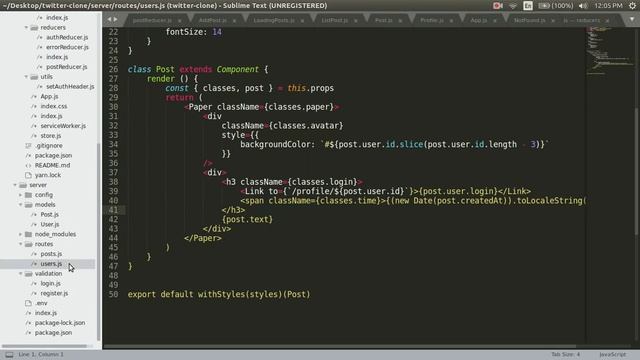Click the panel switcher icon in status bar
The image size is (640, 360).
coord(9,355)
